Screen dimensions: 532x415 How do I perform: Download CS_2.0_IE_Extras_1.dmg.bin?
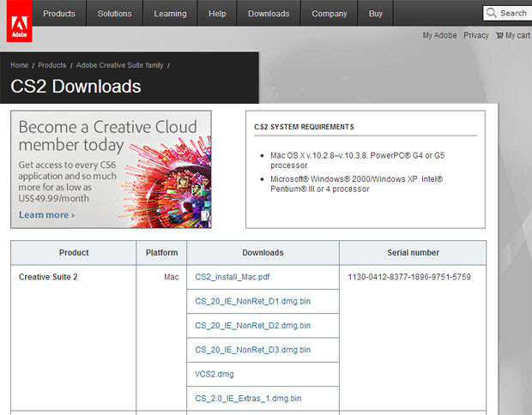pos(248,399)
